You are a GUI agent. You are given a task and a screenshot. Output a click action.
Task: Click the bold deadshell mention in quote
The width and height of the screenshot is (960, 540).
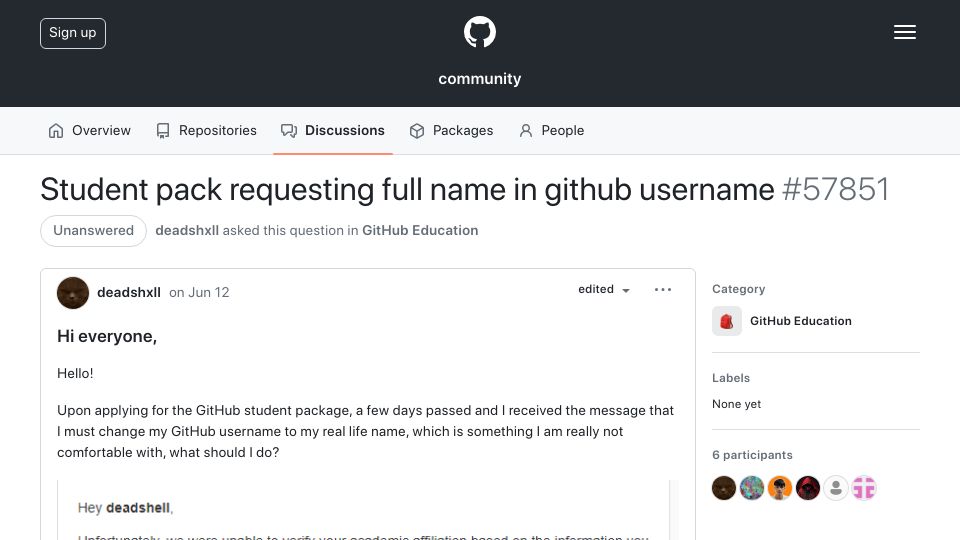[138, 508]
